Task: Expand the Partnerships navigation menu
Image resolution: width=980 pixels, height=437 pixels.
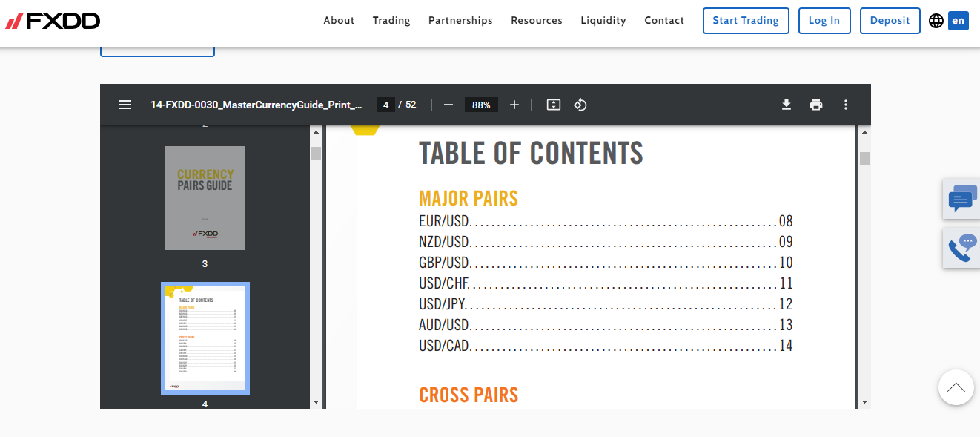Action: (x=460, y=21)
